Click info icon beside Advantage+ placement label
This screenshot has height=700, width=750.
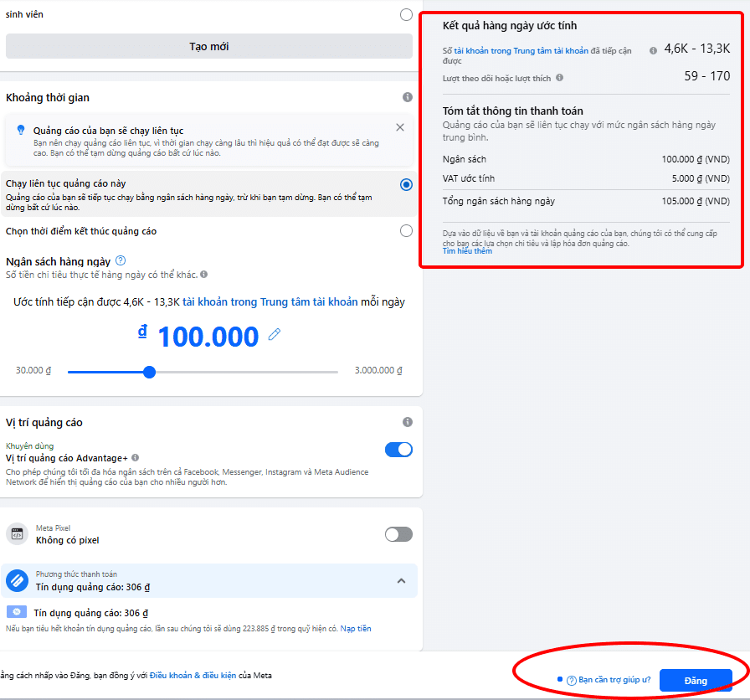(x=136, y=457)
